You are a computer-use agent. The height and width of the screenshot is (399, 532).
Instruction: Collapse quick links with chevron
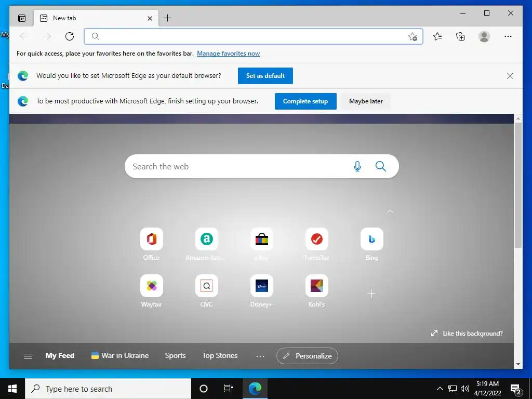390,211
